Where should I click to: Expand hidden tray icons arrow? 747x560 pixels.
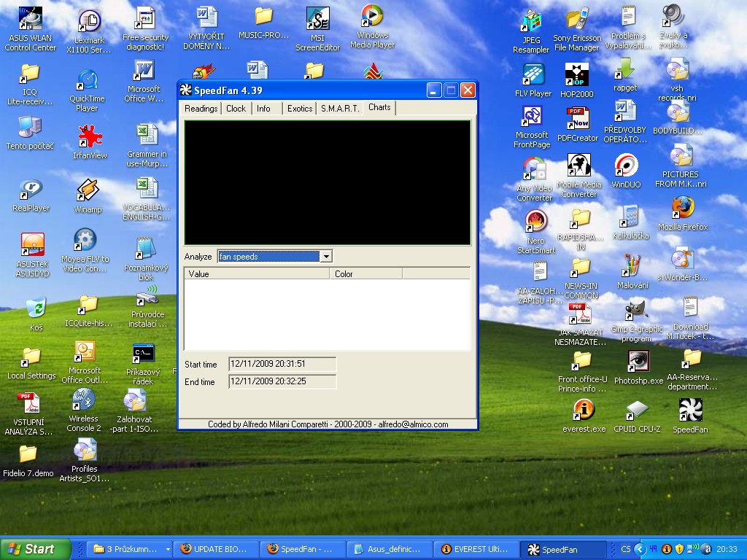point(639,549)
